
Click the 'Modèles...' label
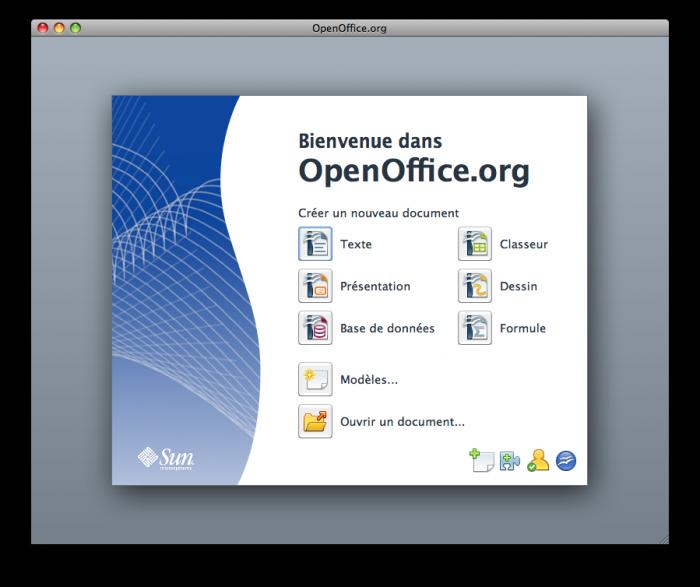pyautogui.click(x=369, y=379)
